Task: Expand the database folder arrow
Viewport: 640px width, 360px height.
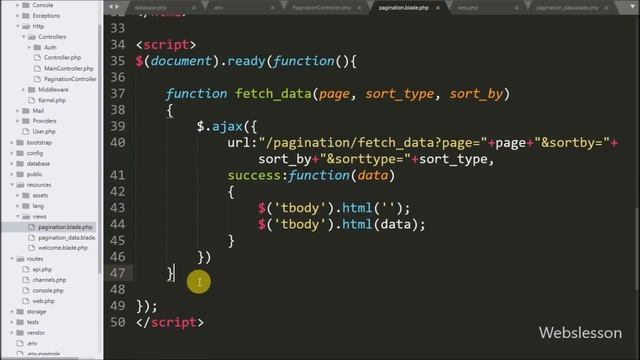Action: (x=12, y=164)
